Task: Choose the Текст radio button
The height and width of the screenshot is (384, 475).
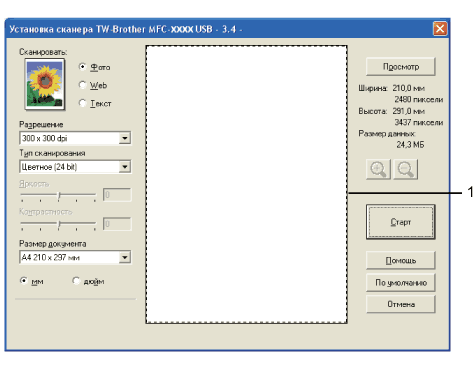Action: [x=83, y=103]
